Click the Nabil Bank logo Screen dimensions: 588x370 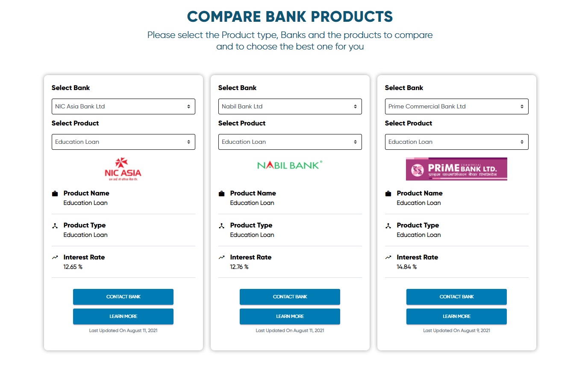[x=290, y=165]
